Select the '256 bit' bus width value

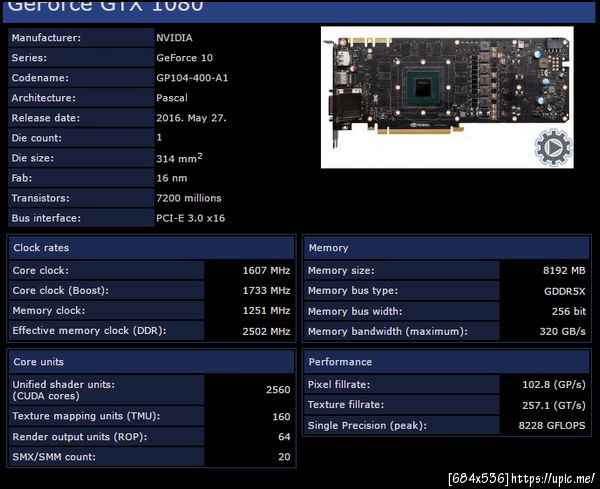pos(569,311)
